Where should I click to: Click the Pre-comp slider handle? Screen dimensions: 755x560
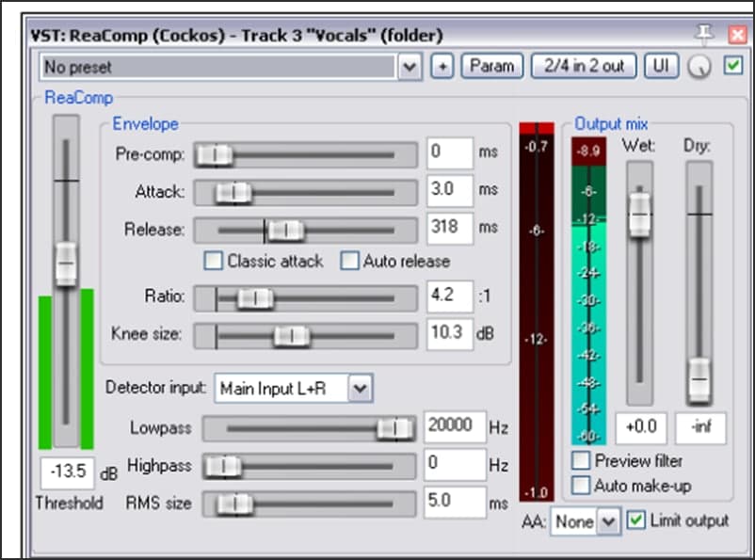[x=215, y=154]
